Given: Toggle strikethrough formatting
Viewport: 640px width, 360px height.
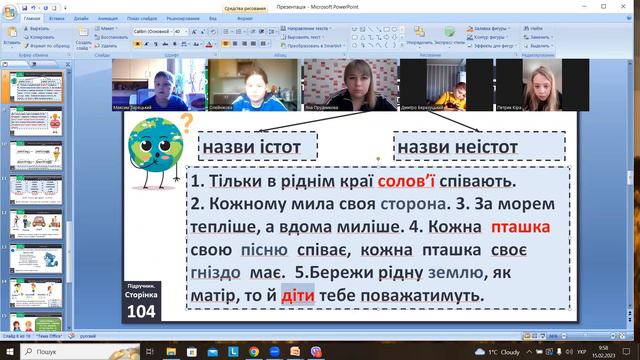Looking at the screenshot, I should [x=165, y=44].
